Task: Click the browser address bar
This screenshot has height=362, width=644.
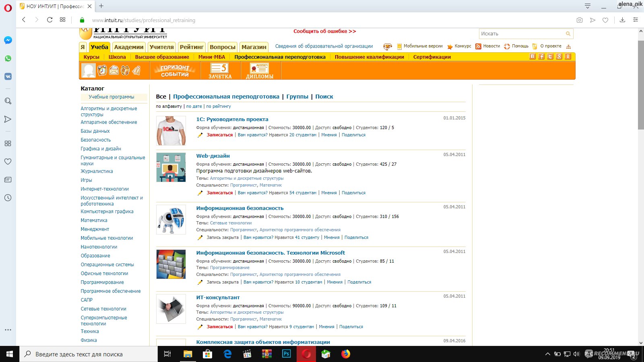Action: point(322,20)
